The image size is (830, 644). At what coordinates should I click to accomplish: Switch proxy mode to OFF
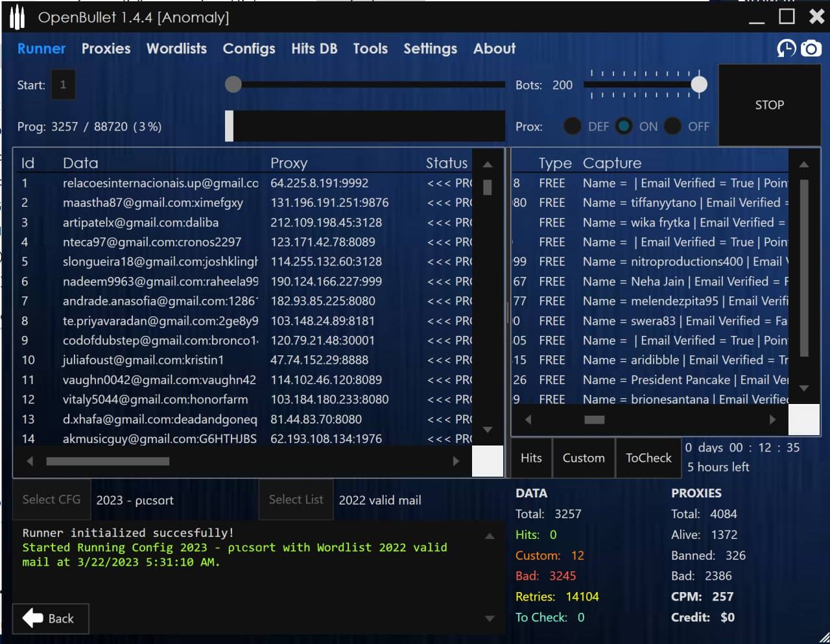click(x=673, y=126)
